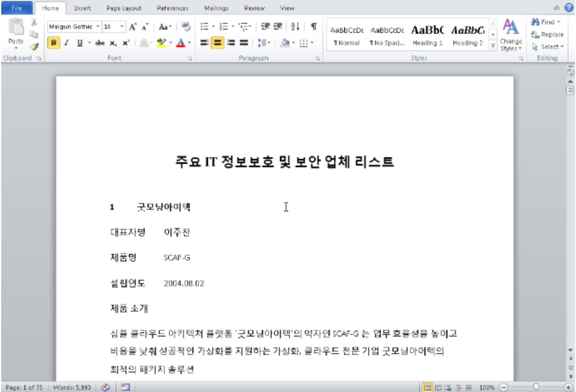
Task: Open the Find dropdown arrow
Action: click(x=559, y=22)
